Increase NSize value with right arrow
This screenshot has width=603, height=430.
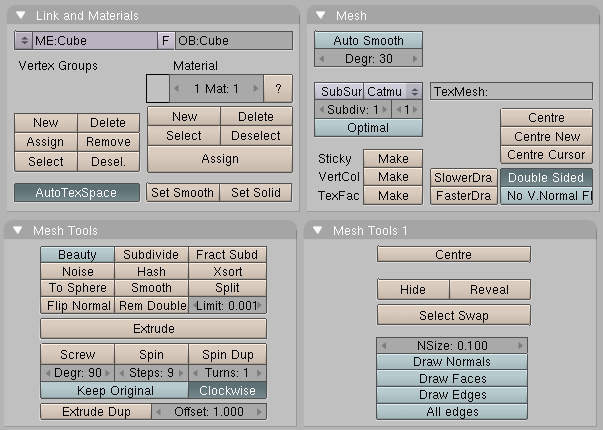[x=521, y=345]
